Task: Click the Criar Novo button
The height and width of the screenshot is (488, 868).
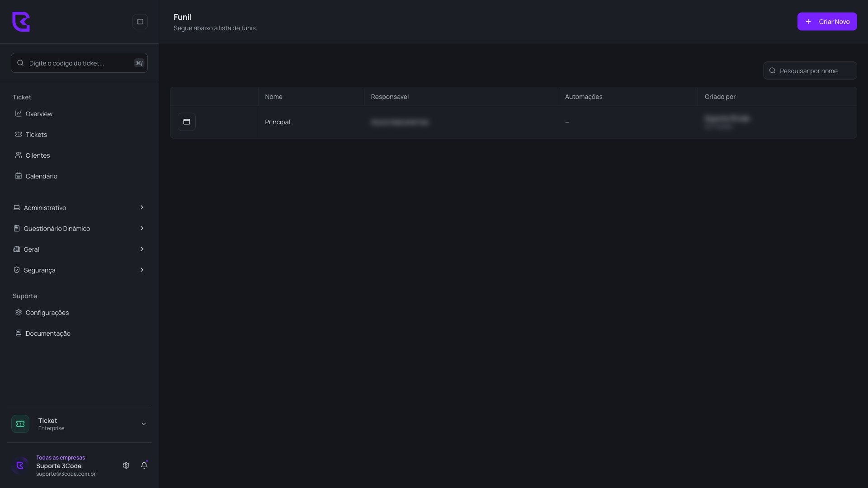Action: click(x=827, y=22)
